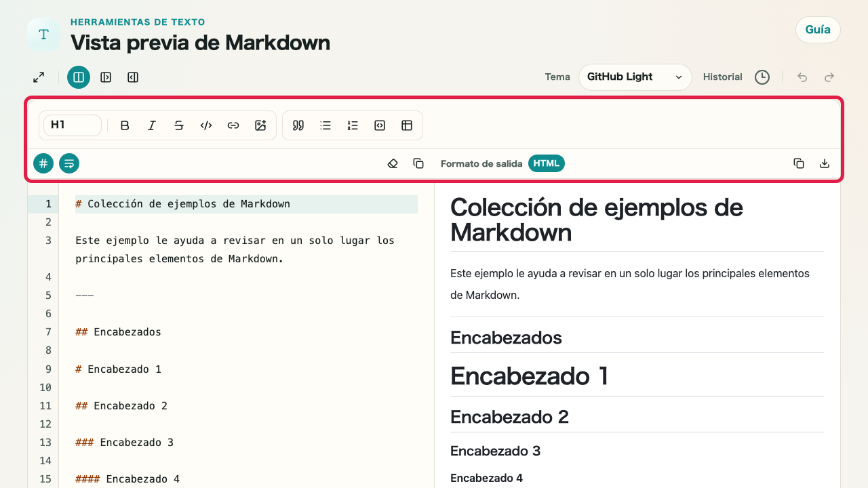Click preview heading 'Encabezado 4'
Viewport: 868px width, 488px height.
point(486,478)
